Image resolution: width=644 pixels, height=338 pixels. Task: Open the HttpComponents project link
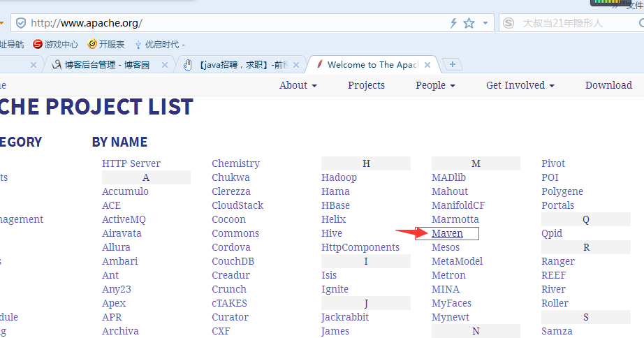coord(360,247)
